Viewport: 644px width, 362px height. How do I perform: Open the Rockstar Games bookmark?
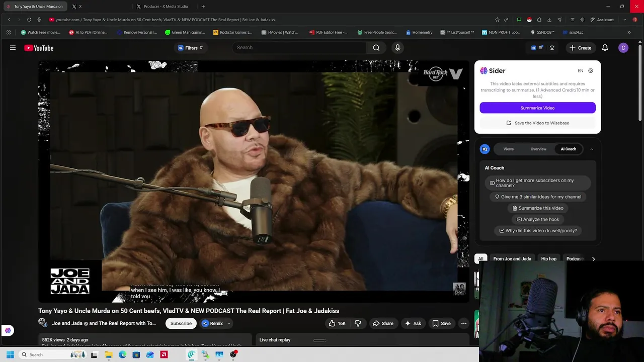point(232,32)
